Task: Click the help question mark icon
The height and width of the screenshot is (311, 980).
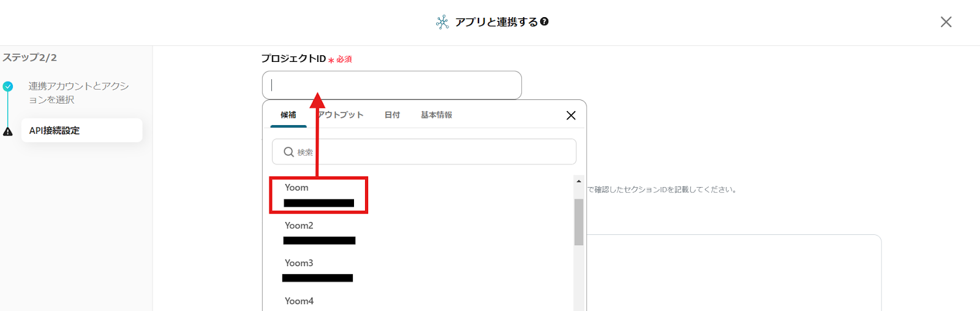Action: [x=545, y=21]
